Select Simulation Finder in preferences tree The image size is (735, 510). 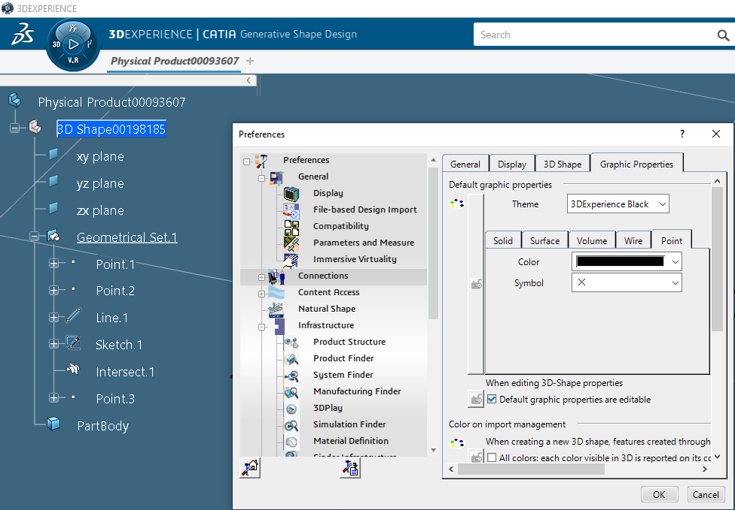tap(349, 424)
